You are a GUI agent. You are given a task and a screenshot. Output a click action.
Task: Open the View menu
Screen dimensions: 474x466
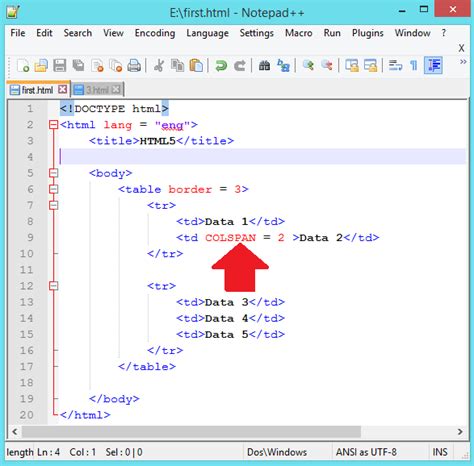[113, 33]
